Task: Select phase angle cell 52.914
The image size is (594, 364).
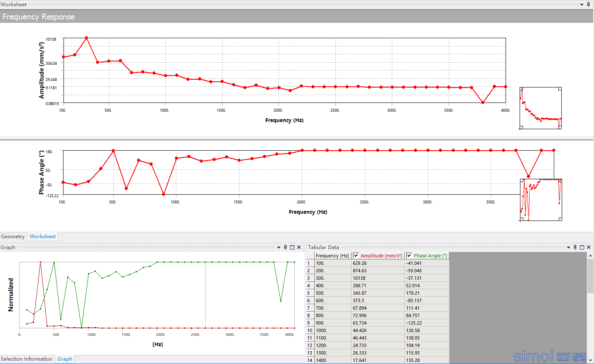Action: tap(427, 286)
